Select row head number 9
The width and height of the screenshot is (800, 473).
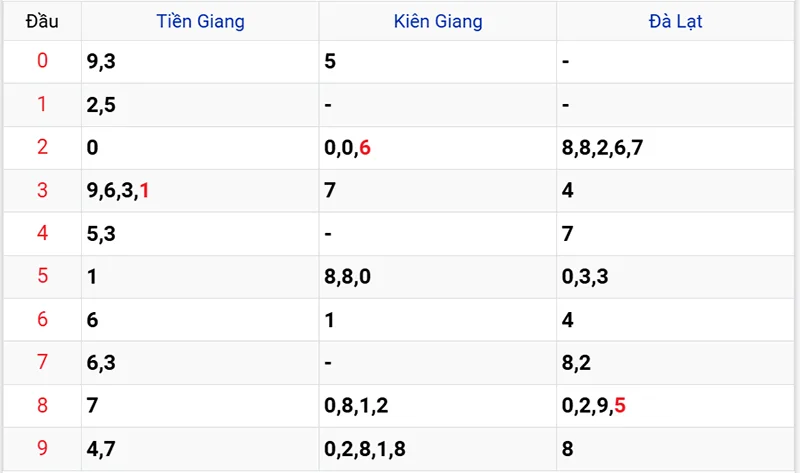click(42, 448)
